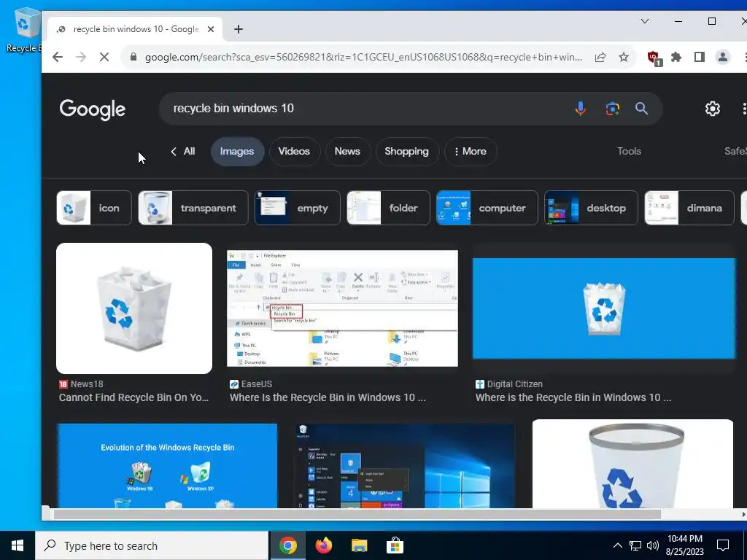The image size is (747, 560).
Task: Open the tab search chevron
Action: click(645, 21)
